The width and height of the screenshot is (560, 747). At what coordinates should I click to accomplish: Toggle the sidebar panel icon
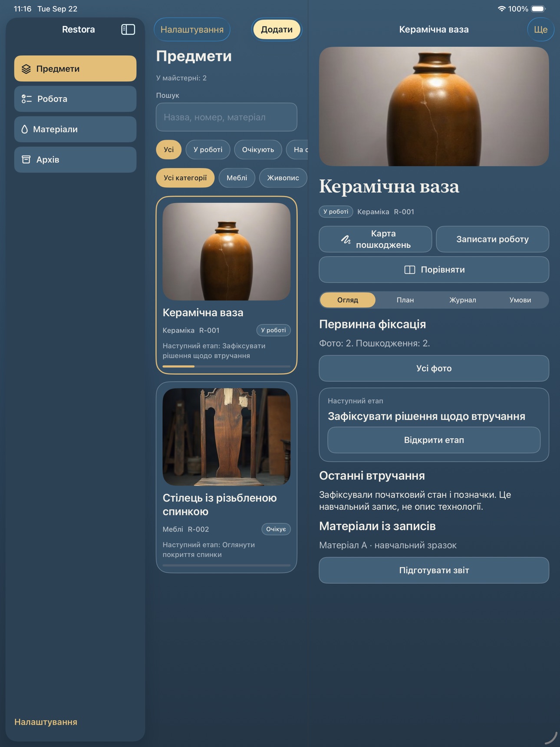[x=128, y=30]
